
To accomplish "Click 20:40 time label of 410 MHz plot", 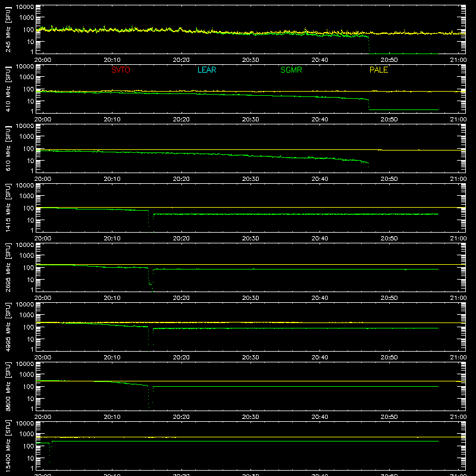I will (320, 120).
